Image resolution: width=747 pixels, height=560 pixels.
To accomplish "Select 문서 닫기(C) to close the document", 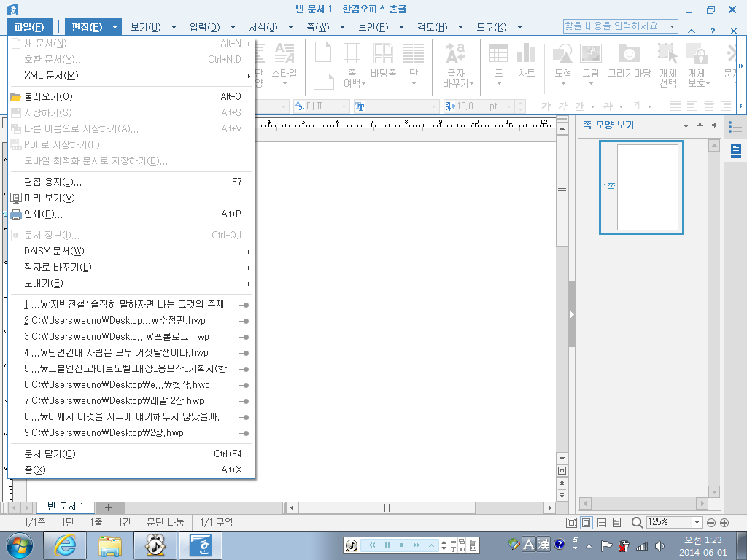I will coord(132,454).
